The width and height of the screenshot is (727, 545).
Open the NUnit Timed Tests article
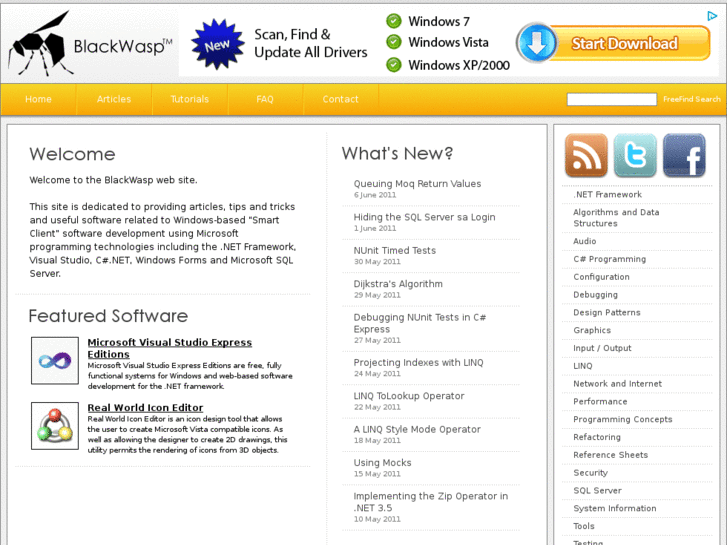pyautogui.click(x=395, y=250)
